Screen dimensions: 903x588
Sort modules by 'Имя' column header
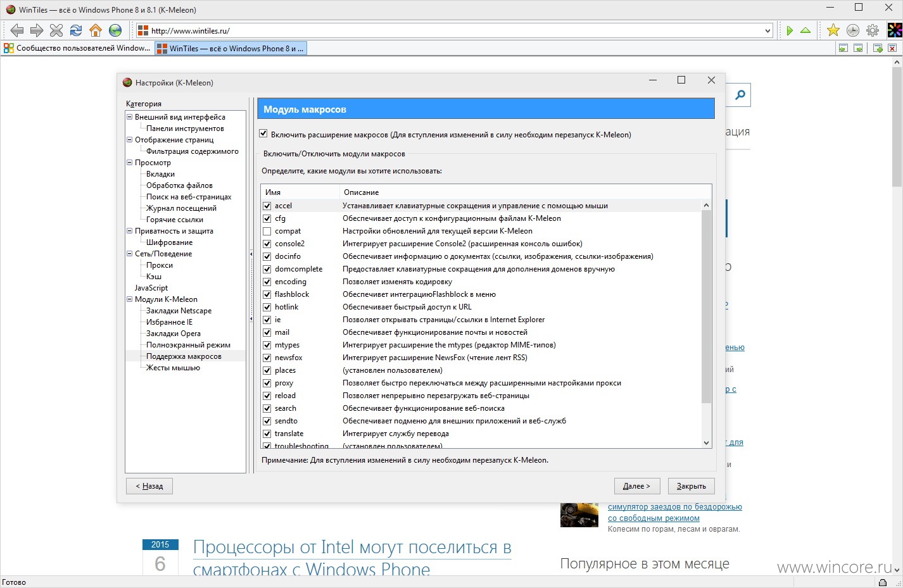tap(300, 192)
